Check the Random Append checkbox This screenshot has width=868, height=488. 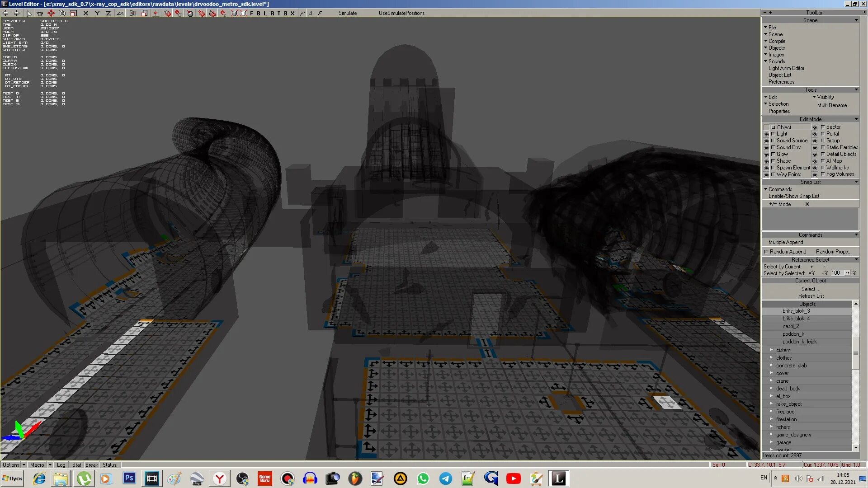point(766,252)
